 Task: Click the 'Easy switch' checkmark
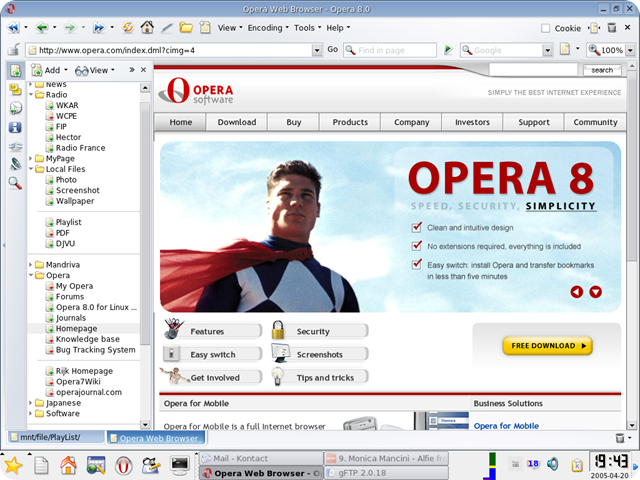(x=416, y=264)
